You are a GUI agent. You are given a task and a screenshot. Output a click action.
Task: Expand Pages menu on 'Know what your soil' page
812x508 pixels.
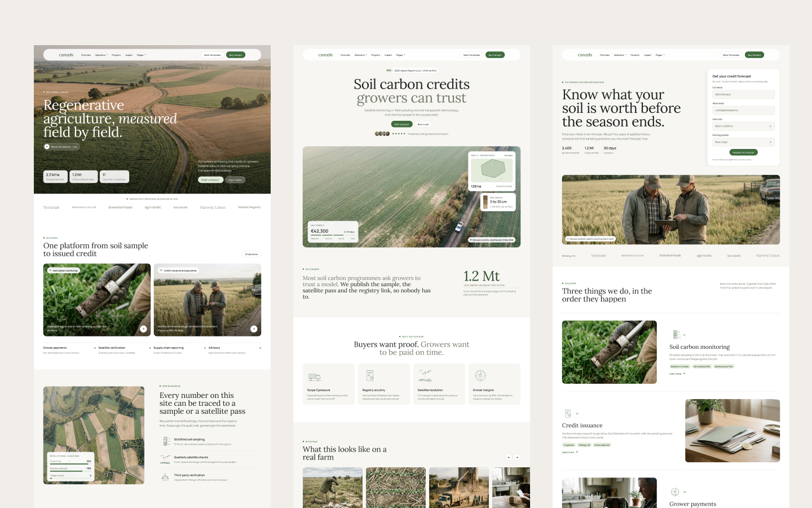660,55
